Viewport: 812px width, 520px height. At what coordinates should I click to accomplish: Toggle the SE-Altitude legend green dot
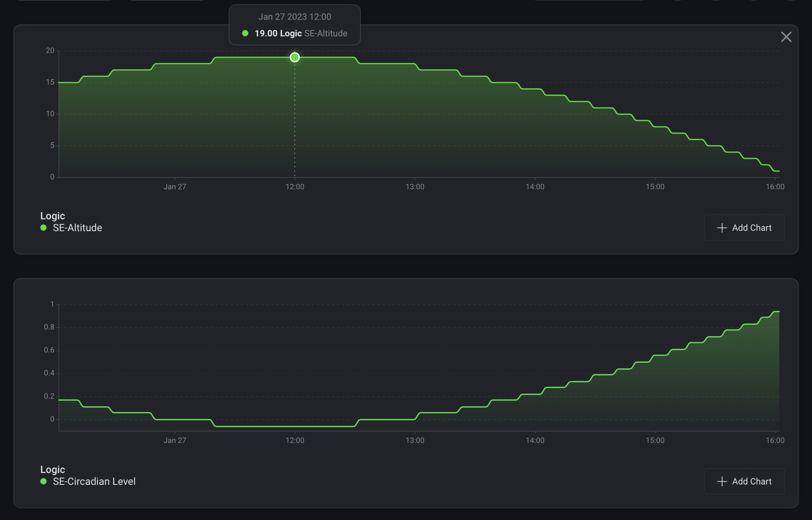[x=43, y=228]
